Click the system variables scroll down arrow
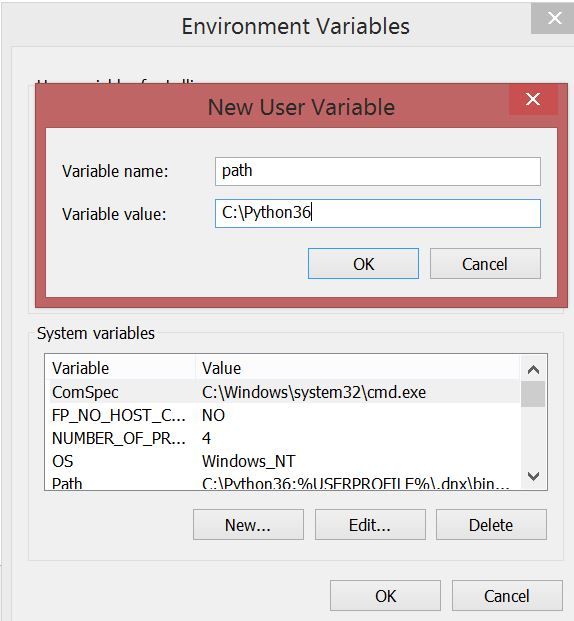Viewport: 574px width, 621px height. tap(534, 476)
